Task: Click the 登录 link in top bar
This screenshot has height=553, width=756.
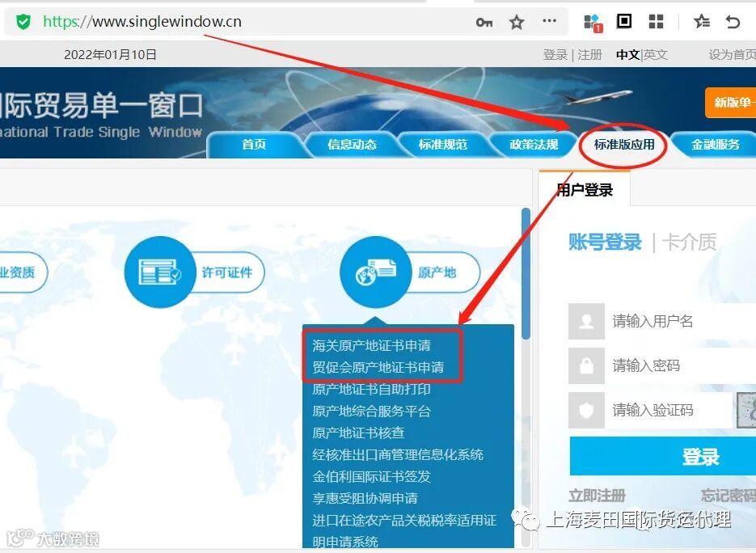Action: (555, 54)
